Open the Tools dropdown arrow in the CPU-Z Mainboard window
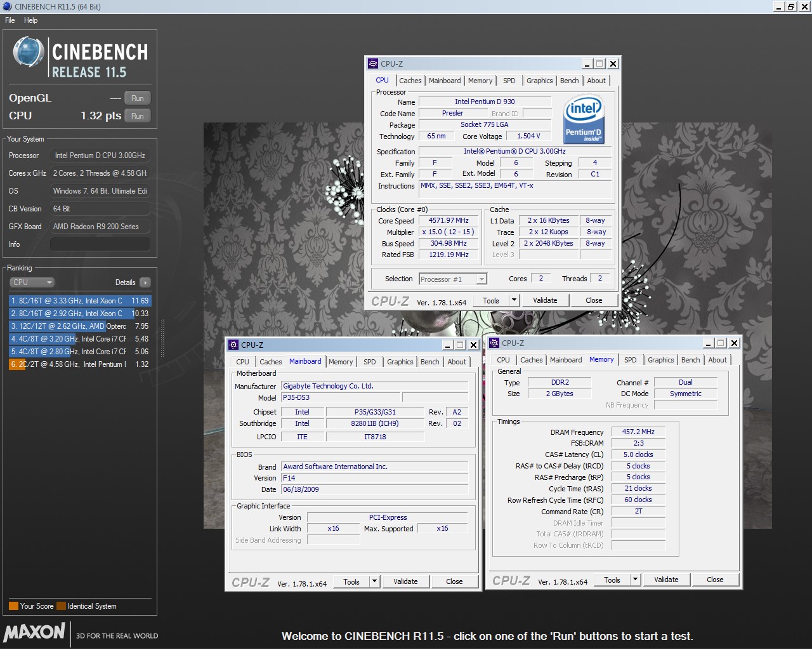Image resolution: width=812 pixels, height=650 pixels. (374, 581)
